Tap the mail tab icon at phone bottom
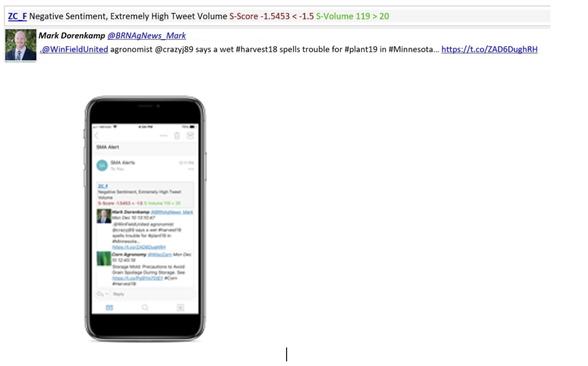This screenshot has height=366, width=588. click(x=109, y=307)
